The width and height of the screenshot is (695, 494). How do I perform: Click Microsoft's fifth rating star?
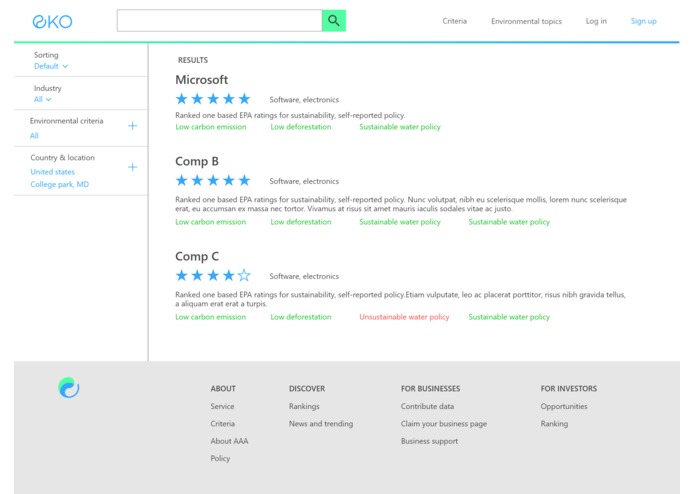point(244,99)
